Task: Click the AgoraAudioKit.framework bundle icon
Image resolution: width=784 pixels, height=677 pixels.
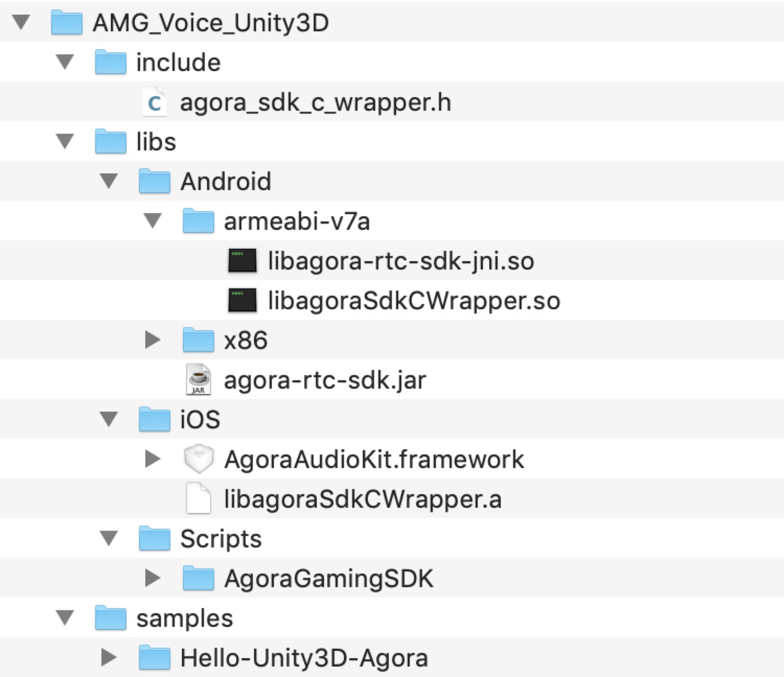Action: [199, 459]
